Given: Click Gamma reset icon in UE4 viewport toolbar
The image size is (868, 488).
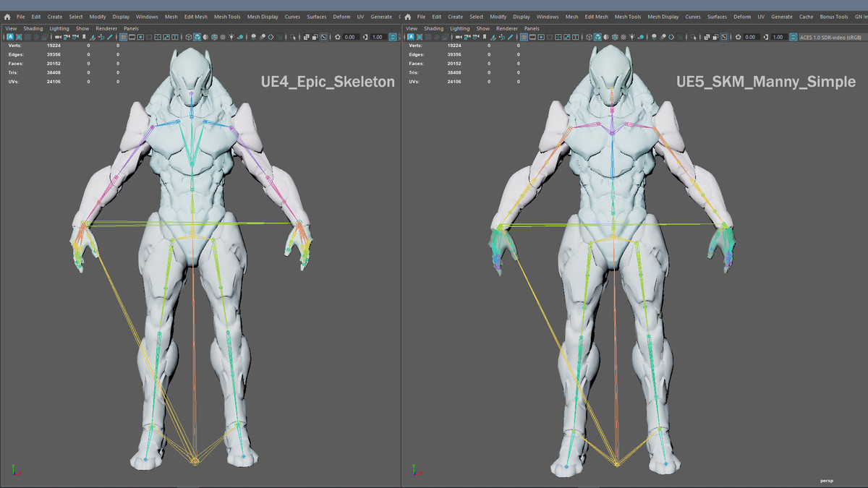Looking at the screenshot, I should tap(365, 37).
